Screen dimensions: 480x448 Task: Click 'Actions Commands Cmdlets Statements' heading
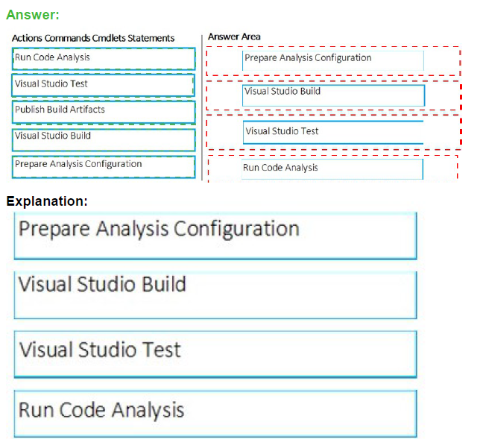pos(93,38)
